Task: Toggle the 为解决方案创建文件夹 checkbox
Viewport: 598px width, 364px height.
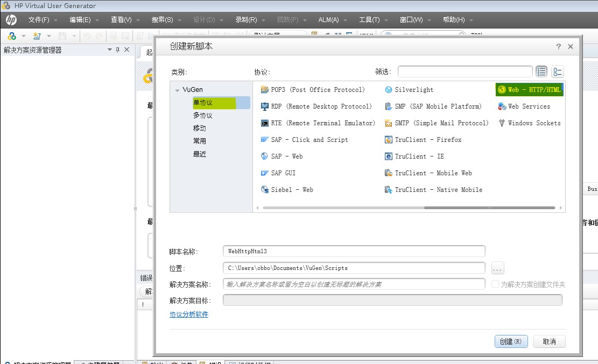Action: (495, 284)
